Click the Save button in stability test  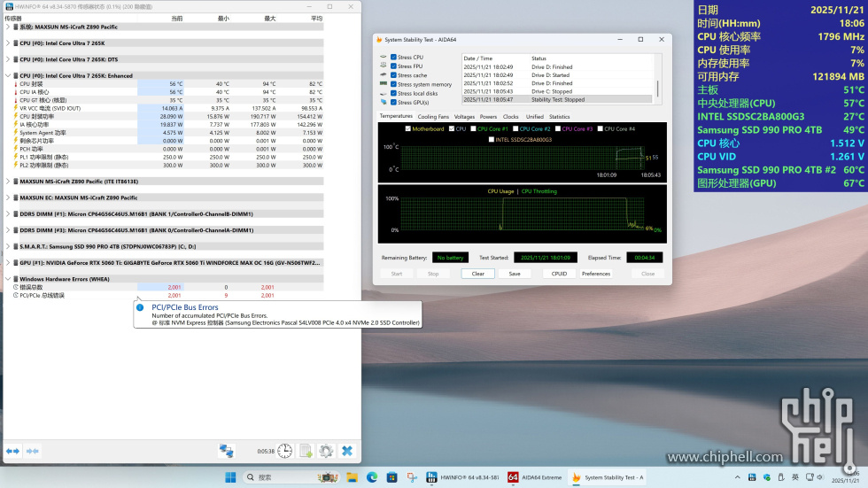click(515, 274)
